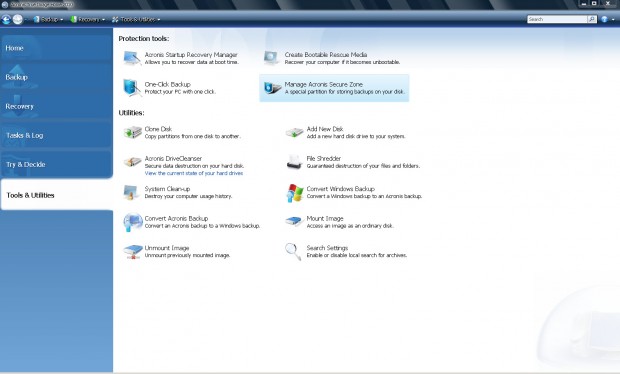Screen dimensions: 620x374
Task: Open help via the question mark icon
Action: pyautogui.click(x=604, y=19)
